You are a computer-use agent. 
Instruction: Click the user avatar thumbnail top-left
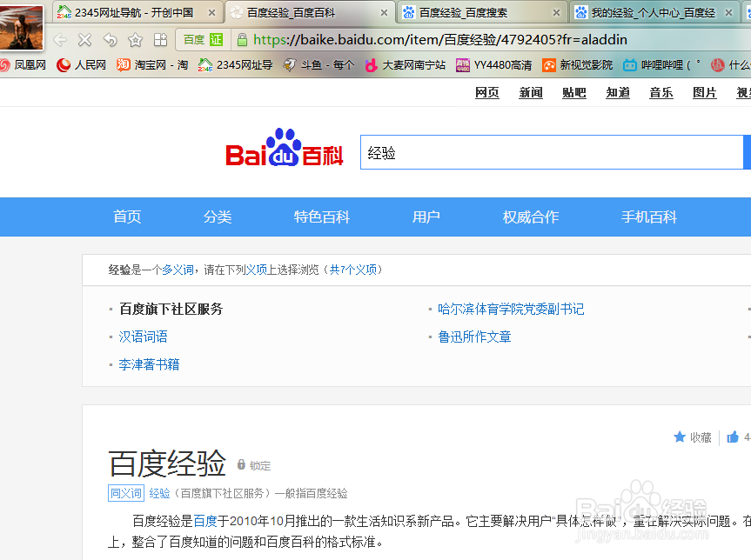[x=21, y=27]
